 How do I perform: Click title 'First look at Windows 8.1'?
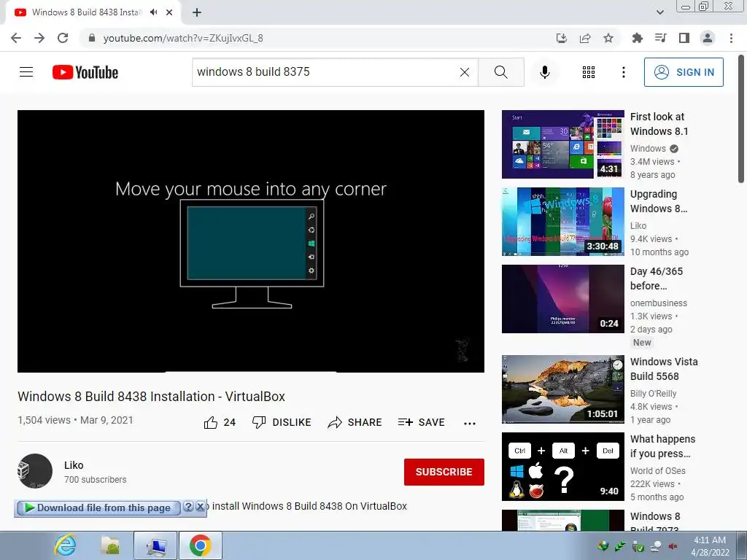[x=659, y=124]
